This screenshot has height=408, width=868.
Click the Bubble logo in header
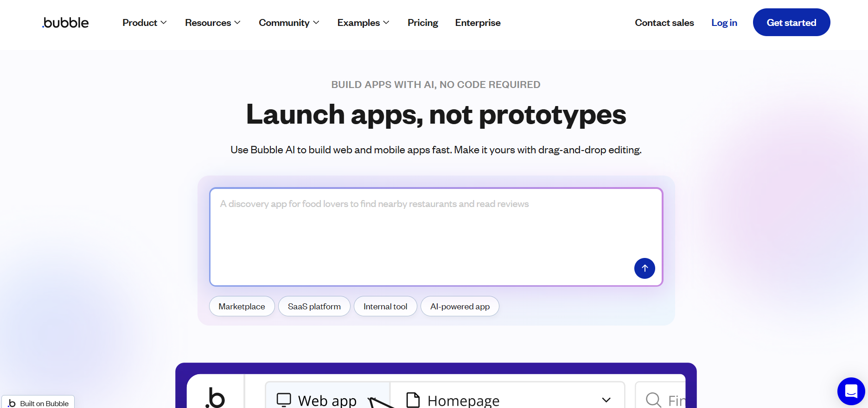(65, 23)
